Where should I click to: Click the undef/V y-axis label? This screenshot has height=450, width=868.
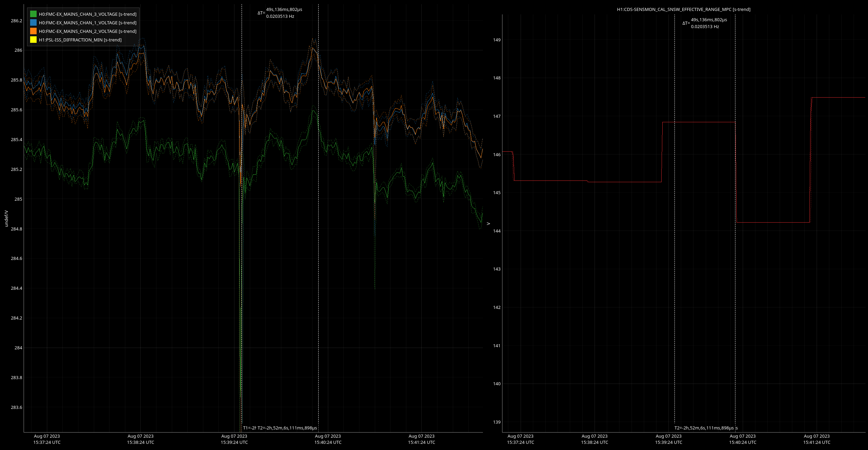click(x=6, y=218)
